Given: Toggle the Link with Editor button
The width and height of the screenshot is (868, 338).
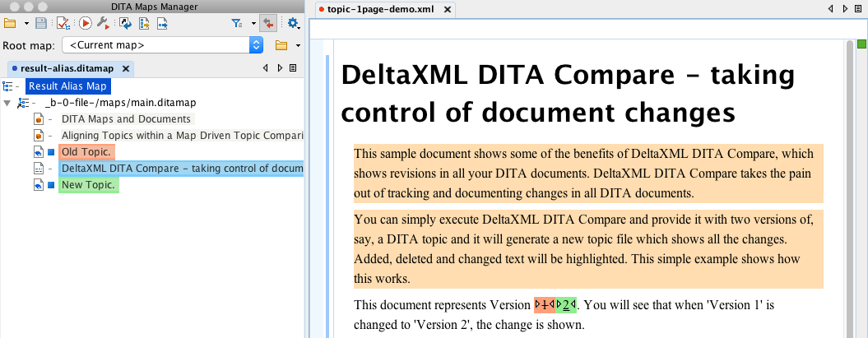Looking at the screenshot, I should [267, 24].
